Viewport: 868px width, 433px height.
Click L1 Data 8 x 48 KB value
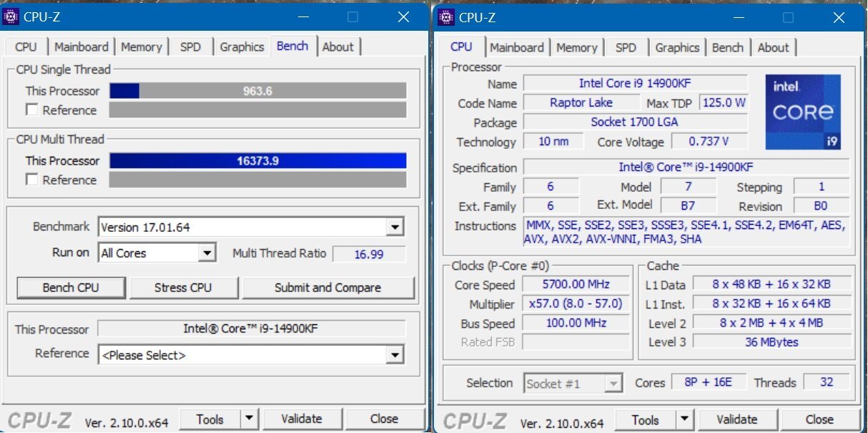[x=771, y=284]
